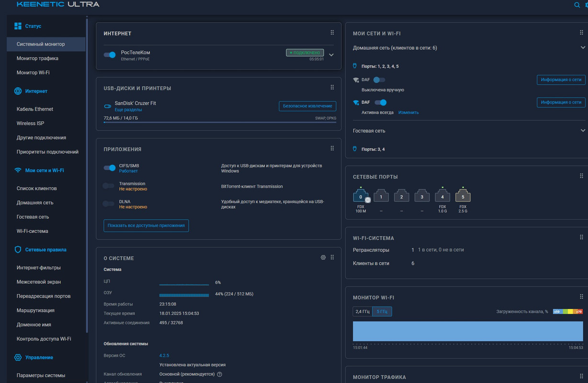Viewport: 588px width, 383px height.
Task: Click network port 3 icon
Action: coord(422,196)
